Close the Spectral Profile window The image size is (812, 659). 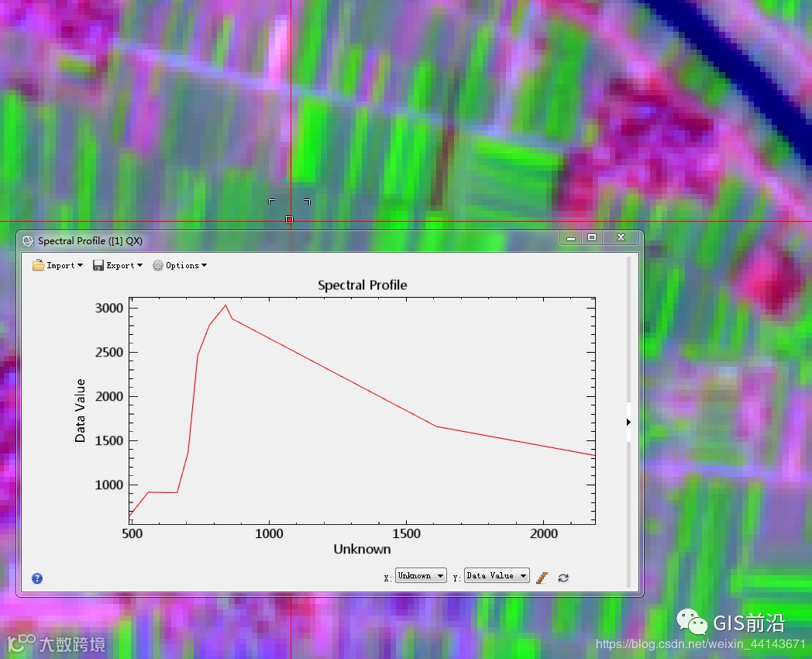[621, 237]
